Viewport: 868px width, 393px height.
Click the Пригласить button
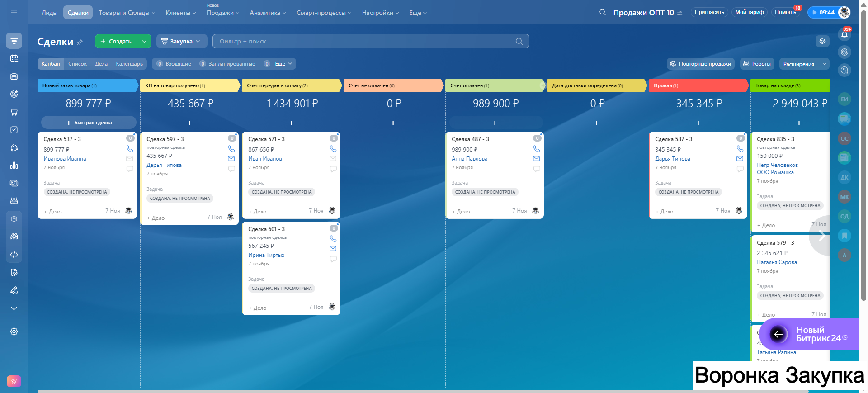click(709, 12)
